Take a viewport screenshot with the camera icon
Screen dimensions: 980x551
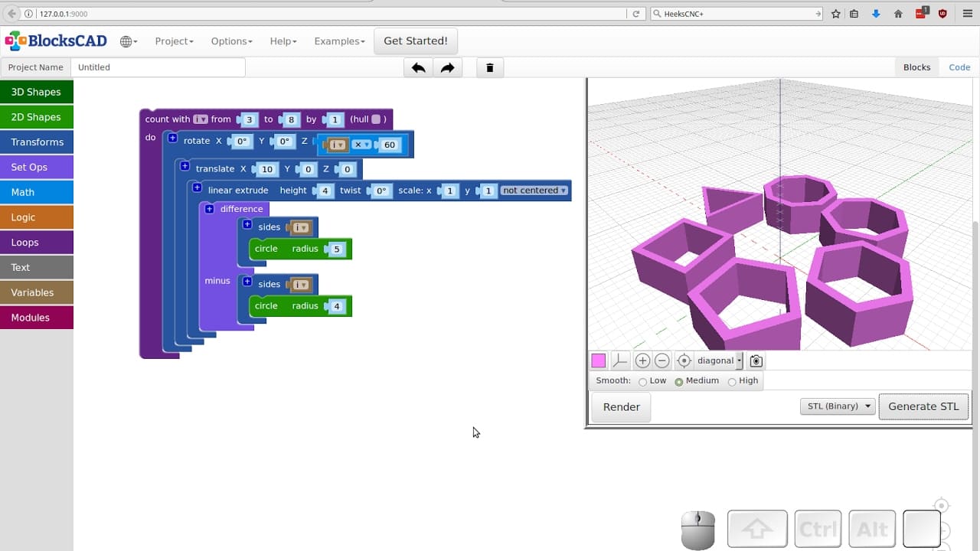pyautogui.click(x=755, y=360)
